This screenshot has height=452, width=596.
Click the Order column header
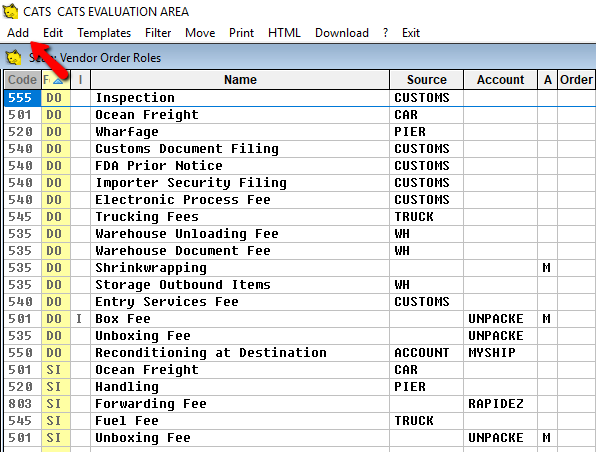click(576, 79)
